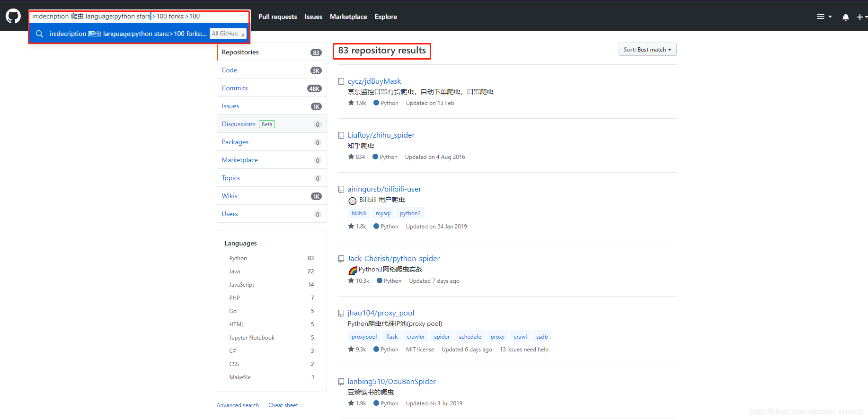Click the repo icon beside cycz/jdBuyMask
Screen dimensions: 868x420
click(341, 82)
